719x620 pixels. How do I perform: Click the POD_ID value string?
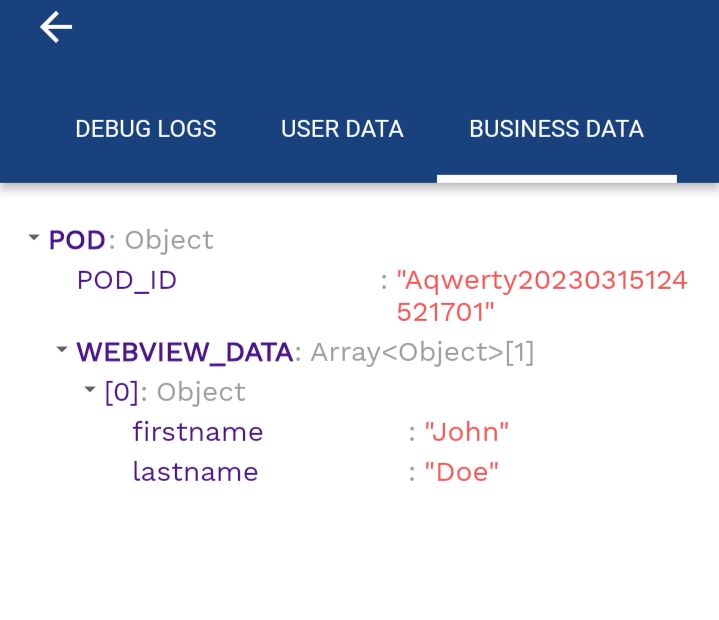pos(542,296)
